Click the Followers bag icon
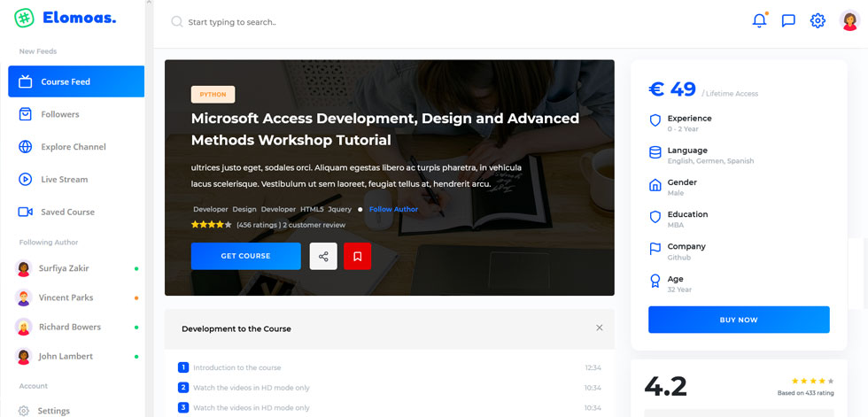 coord(25,114)
